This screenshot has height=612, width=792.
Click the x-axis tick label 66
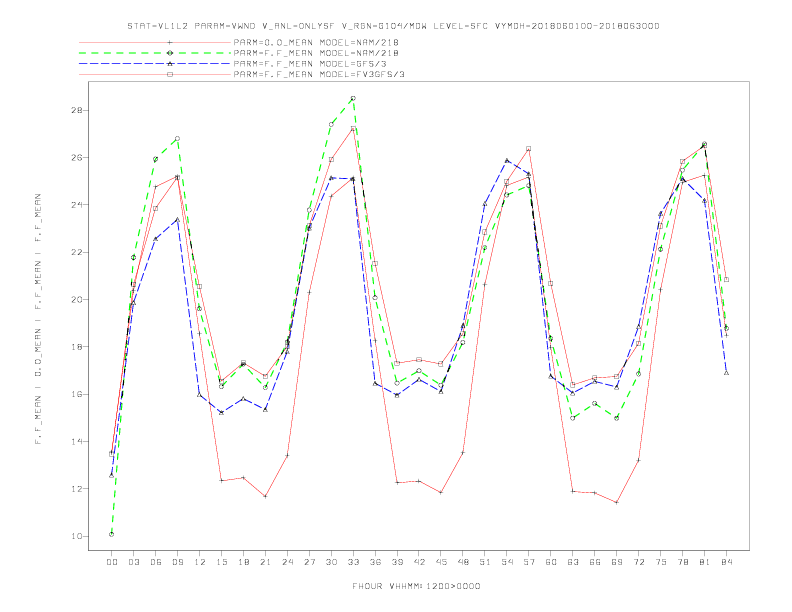click(x=595, y=562)
